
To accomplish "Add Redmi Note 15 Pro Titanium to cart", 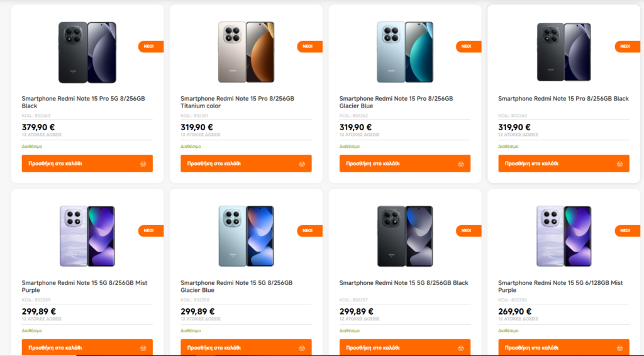I will point(246,164).
